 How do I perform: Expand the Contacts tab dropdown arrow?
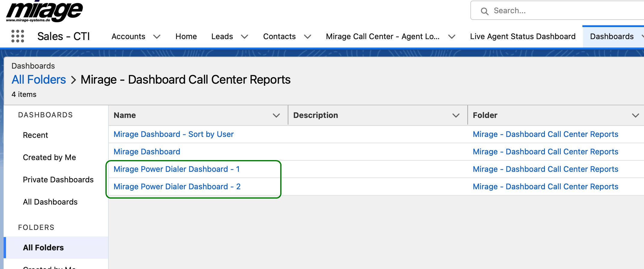click(307, 37)
